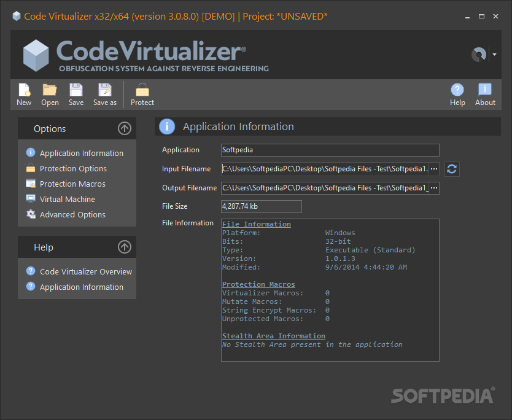This screenshot has height=420, width=512.
Task: Click the large info icon in page header
Action: click(x=167, y=126)
